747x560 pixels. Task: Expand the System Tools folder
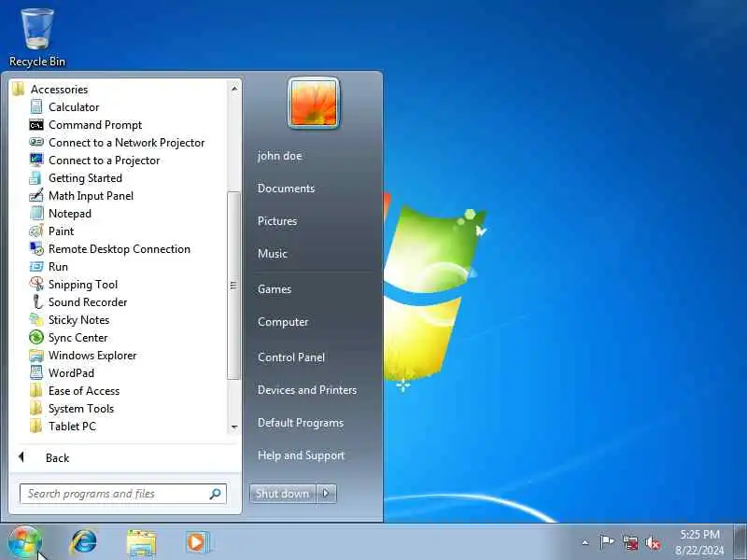[72, 409]
